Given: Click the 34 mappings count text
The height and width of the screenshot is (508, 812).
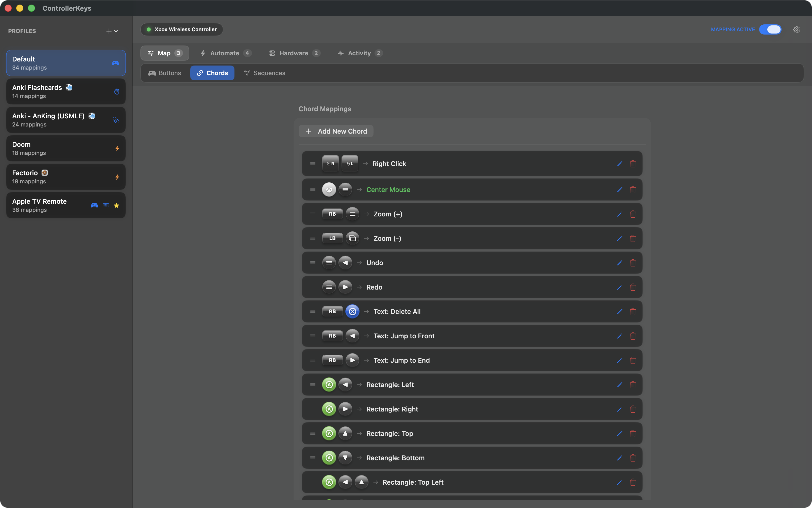Looking at the screenshot, I should [29, 68].
